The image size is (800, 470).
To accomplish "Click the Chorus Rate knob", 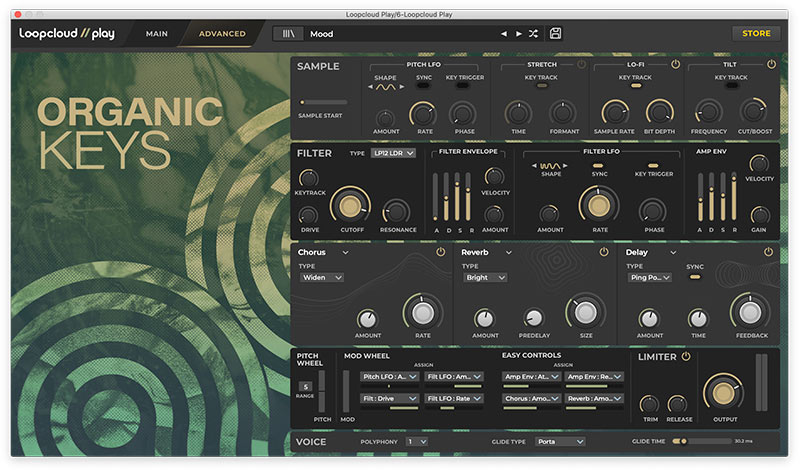I will click(x=422, y=313).
